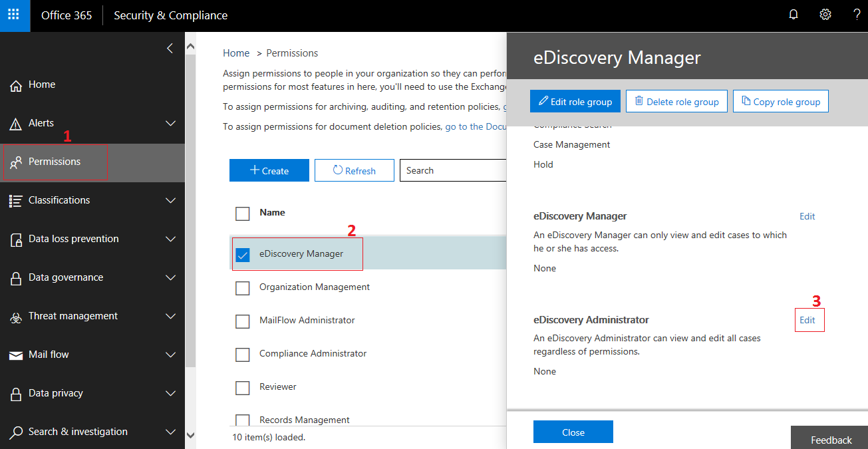Viewport: 868px width, 449px height.
Task: Check the Organization Management checkbox
Action: [243, 288]
